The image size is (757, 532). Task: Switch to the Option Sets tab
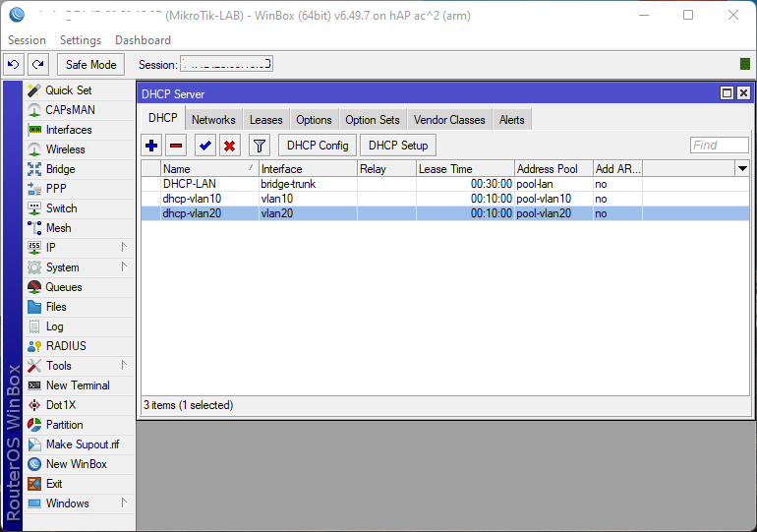click(x=373, y=120)
